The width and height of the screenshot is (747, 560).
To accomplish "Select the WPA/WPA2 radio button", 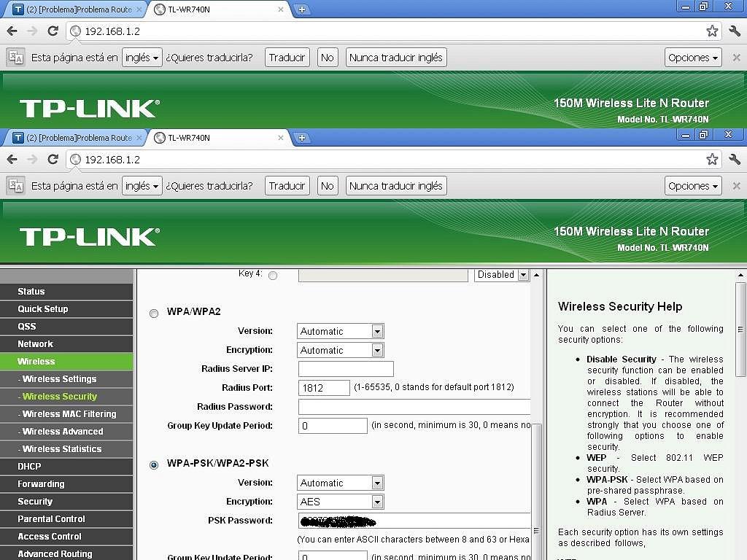I will coord(154,314).
